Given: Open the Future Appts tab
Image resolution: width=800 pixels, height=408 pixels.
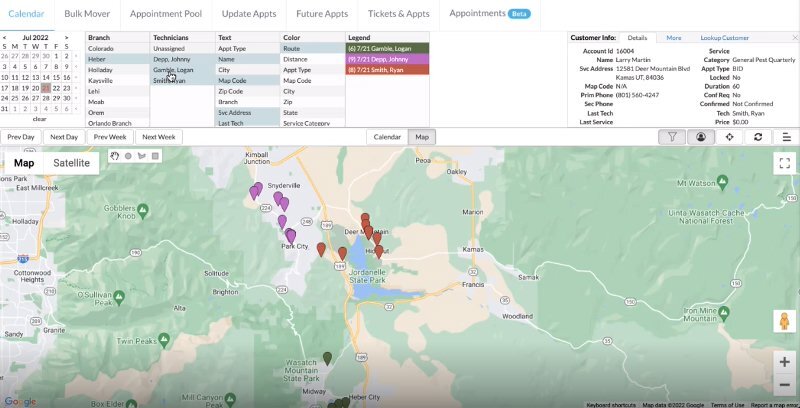Looking at the screenshot, I should coord(322,14).
